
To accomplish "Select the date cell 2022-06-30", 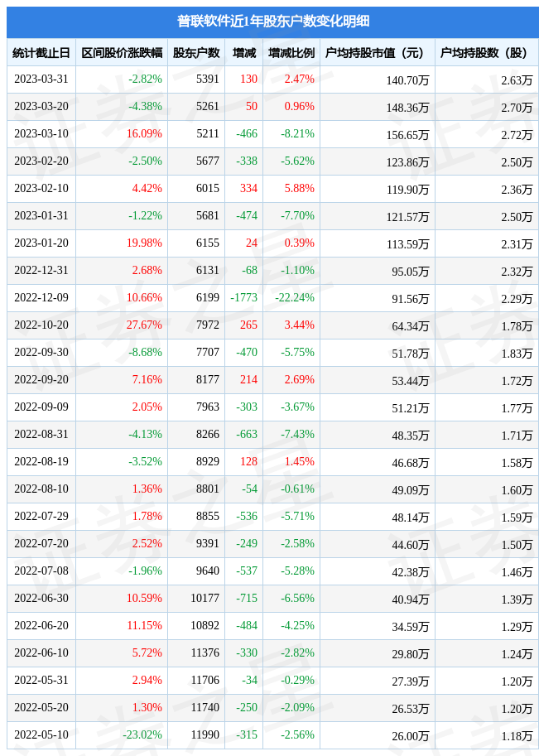I will pos(41,599).
